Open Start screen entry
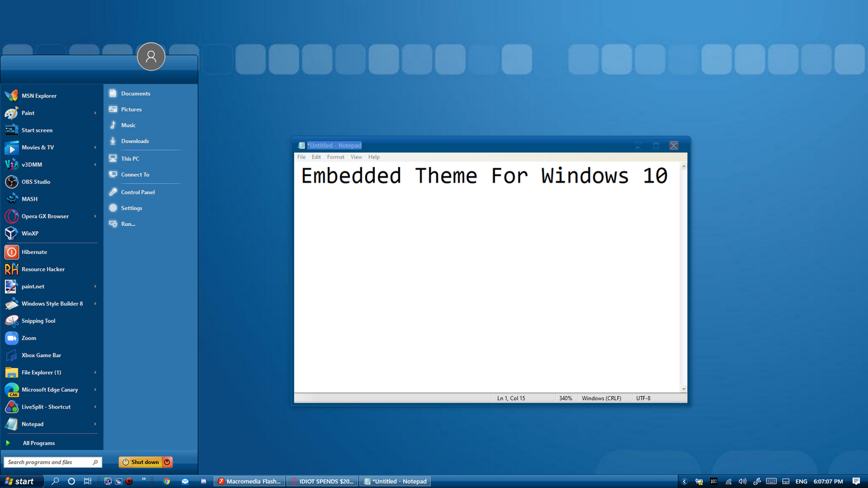Screen dimensions: 868x488 (x=51, y=130)
